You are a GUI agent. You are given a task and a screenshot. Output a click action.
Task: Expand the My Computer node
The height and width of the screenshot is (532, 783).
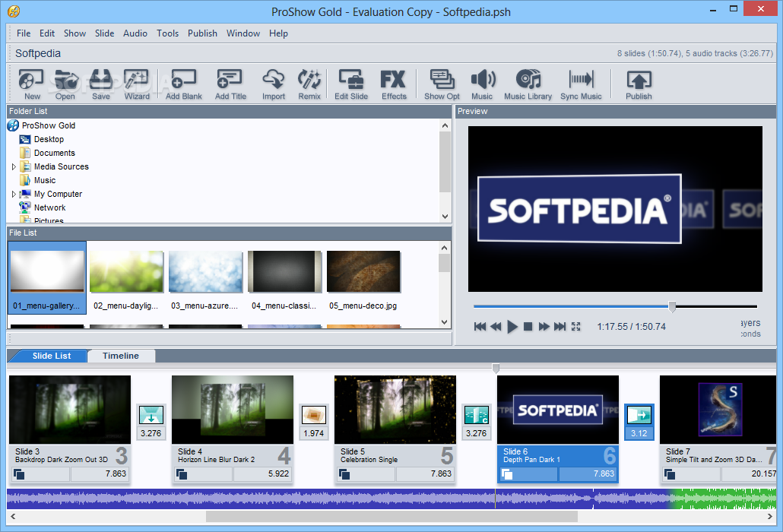pos(14,194)
